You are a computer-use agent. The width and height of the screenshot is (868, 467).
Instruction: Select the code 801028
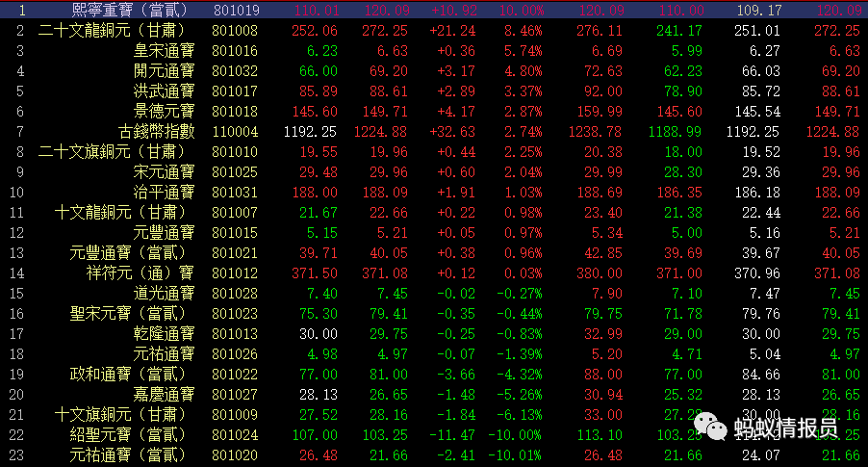(235, 294)
